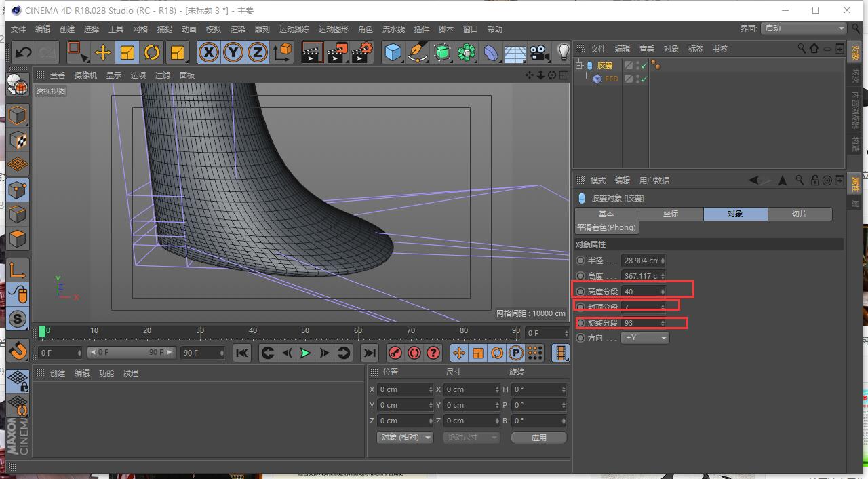Switch to the 基本 tab

click(x=606, y=214)
